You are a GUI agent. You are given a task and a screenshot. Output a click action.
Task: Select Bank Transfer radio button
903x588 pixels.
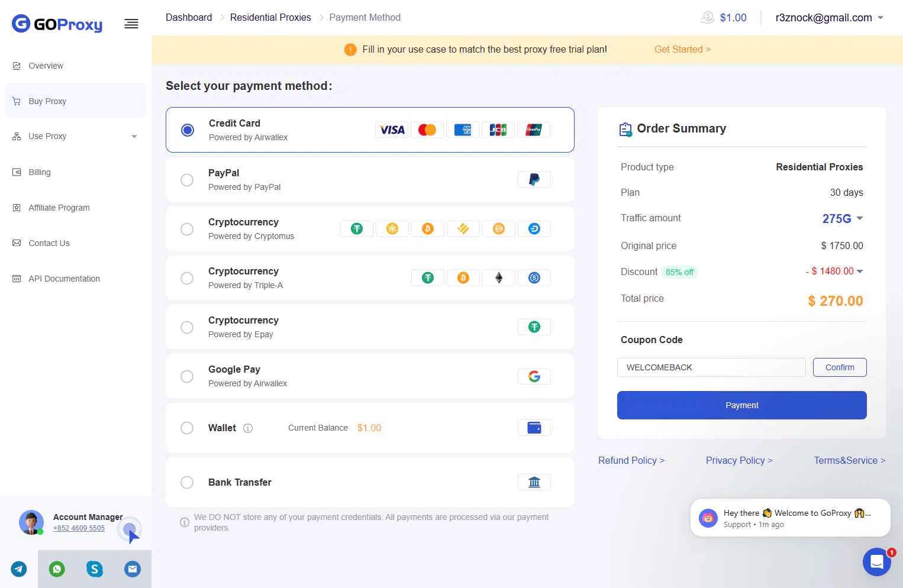tap(187, 482)
